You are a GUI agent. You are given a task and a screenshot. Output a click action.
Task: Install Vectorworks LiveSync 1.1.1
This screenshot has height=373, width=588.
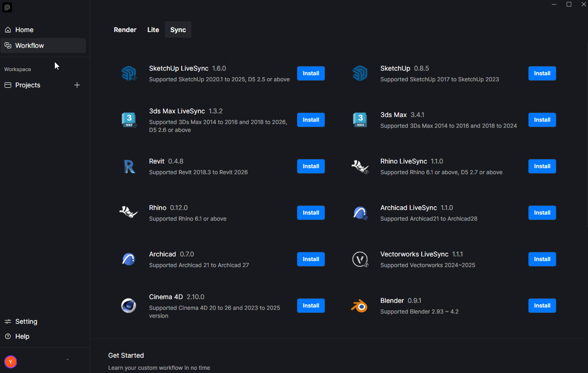[542, 259]
